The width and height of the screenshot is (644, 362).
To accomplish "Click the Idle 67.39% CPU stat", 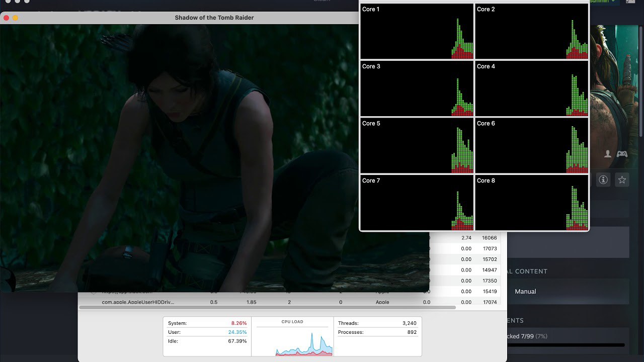I will [207, 341].
